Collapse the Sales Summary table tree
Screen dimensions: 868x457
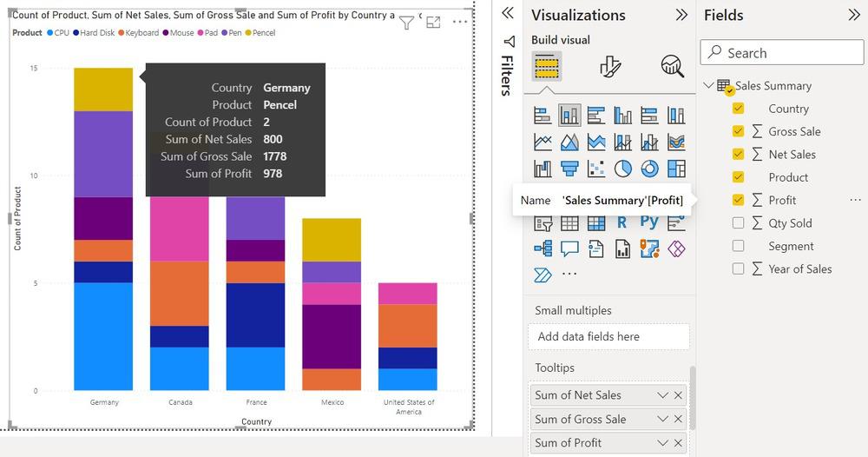tap(708, 85)
